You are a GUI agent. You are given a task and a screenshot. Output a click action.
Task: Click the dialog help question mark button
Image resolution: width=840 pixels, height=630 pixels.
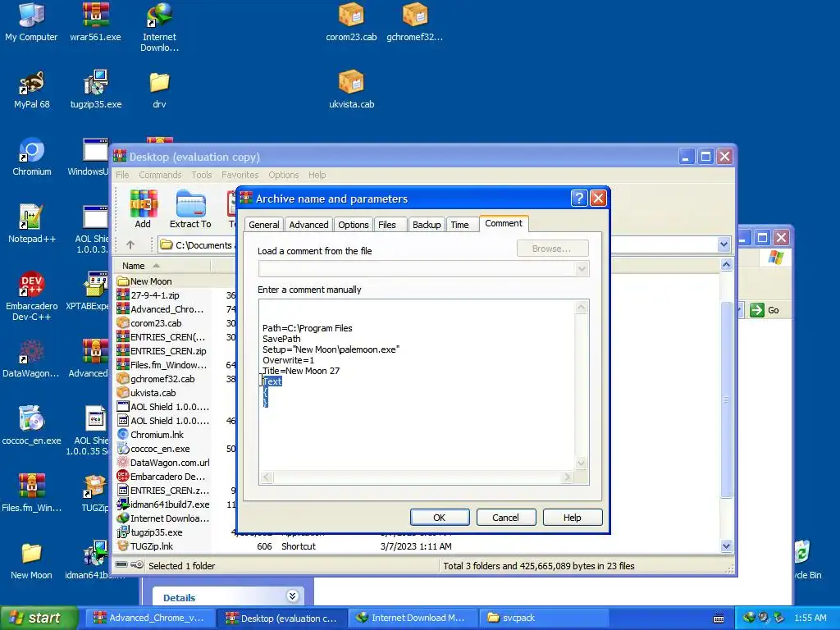click(x=578, y=199)
